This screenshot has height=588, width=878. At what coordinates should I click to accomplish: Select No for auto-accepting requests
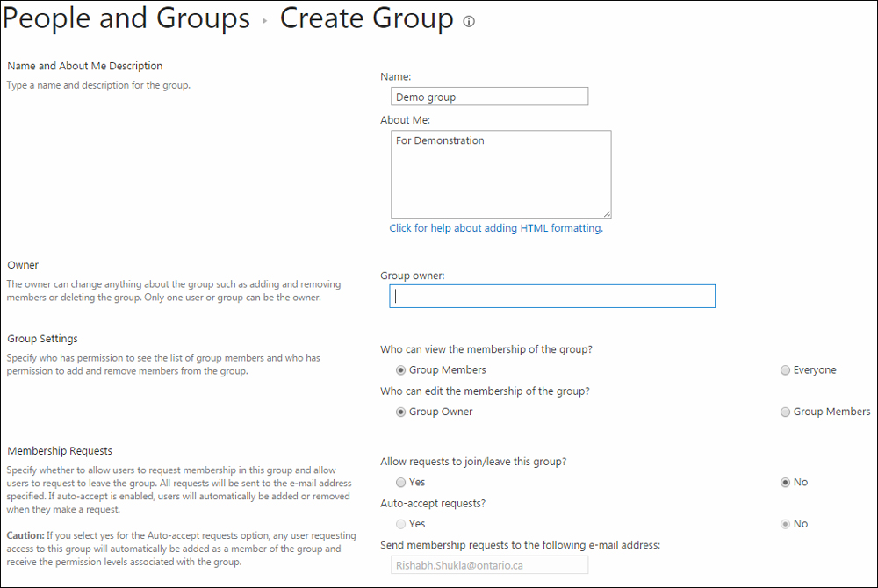tap(785, 523)
